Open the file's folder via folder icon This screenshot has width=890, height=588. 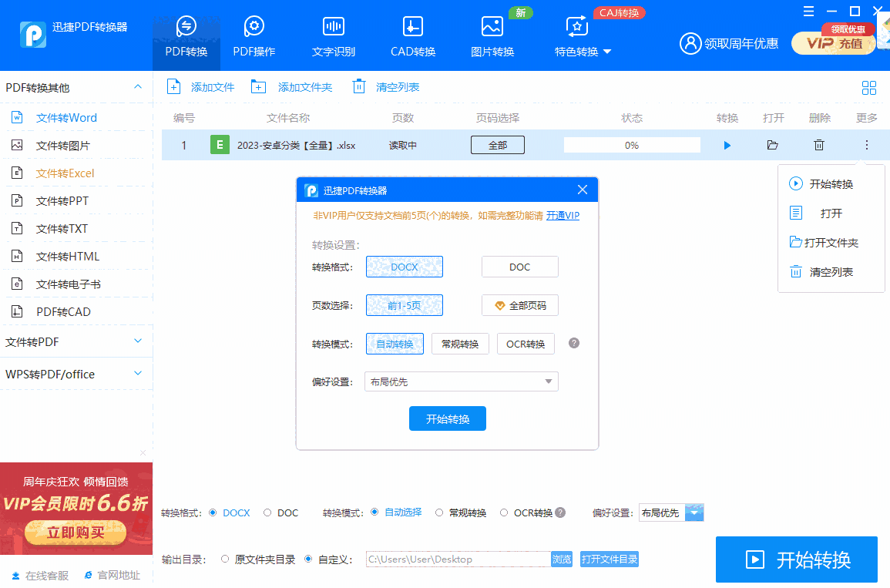772,144
